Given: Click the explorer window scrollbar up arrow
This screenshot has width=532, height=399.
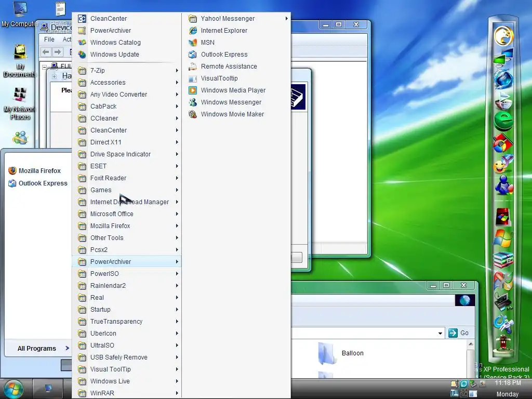Looking at the screenshot, I should [x=471, y=344].
